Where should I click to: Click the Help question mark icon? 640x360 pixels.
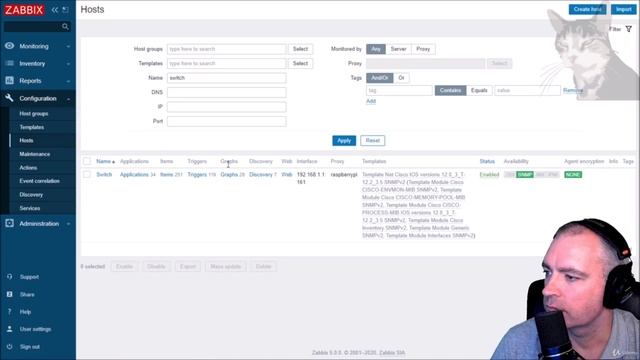9,312
